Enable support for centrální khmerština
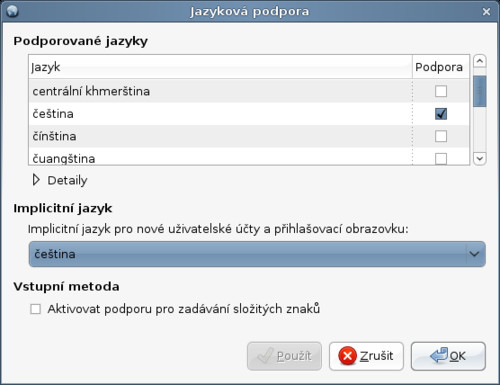This screenshot has height=385, width=500. point(441,91)
